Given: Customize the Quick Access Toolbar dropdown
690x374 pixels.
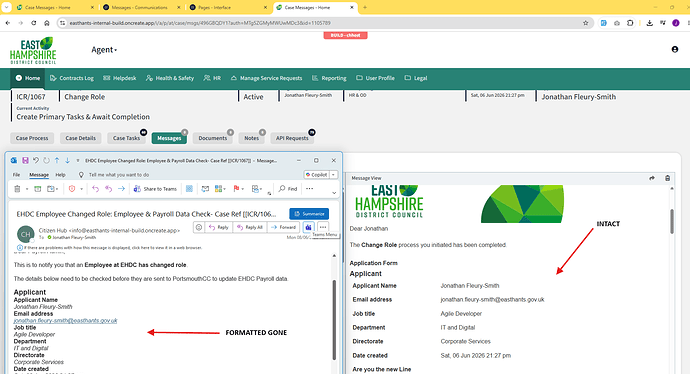Looking at the screenshot, I should tap(78, 161).
